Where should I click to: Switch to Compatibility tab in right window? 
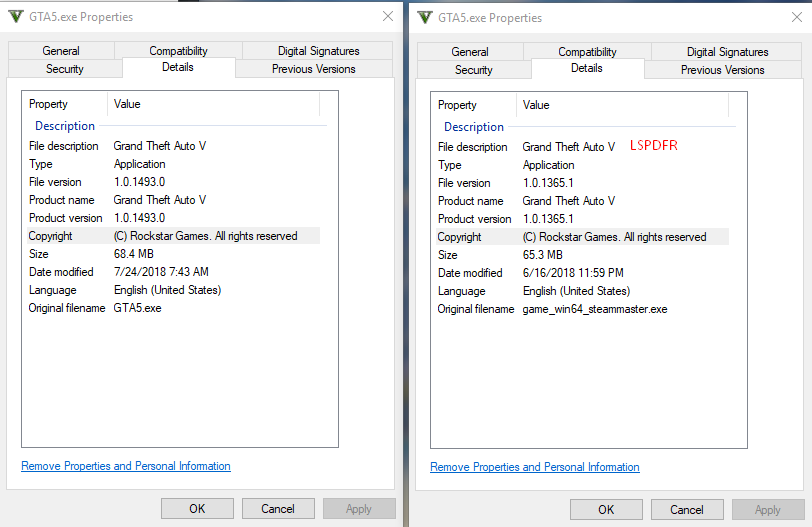pyautogui.click(x=587, y=52)
